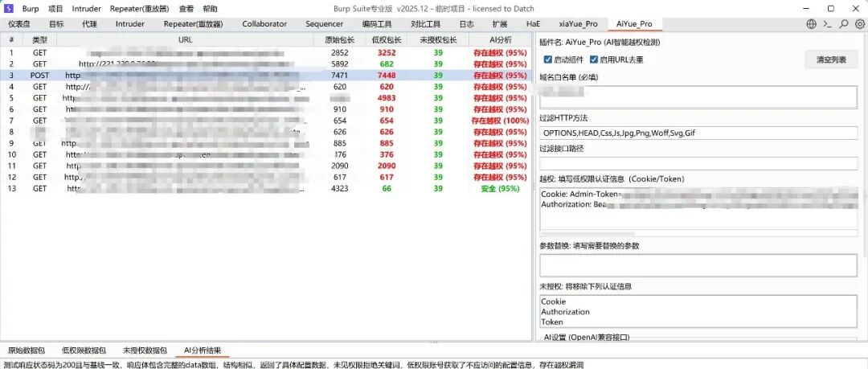Viewport: 868px width, 369px height.
Task: Switch to the 日志 tab
Action: (x=467, y=24)
